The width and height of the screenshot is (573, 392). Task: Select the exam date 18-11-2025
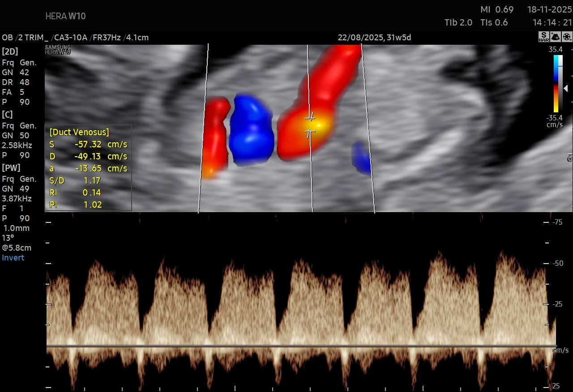tap(550, 9)
